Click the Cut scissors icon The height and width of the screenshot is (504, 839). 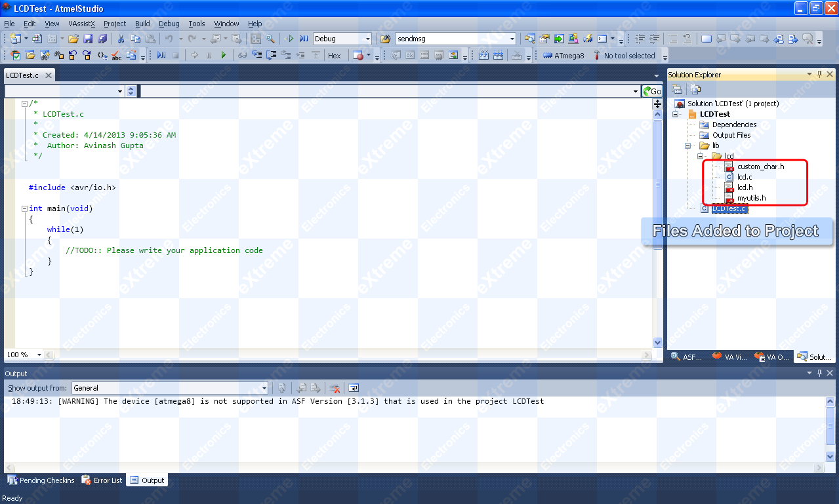click(x=121, y=39)
